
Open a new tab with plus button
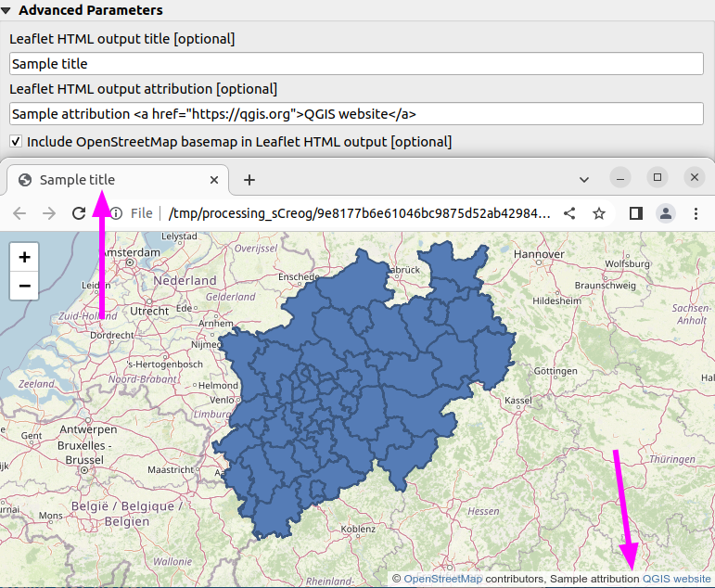(249, 180)
